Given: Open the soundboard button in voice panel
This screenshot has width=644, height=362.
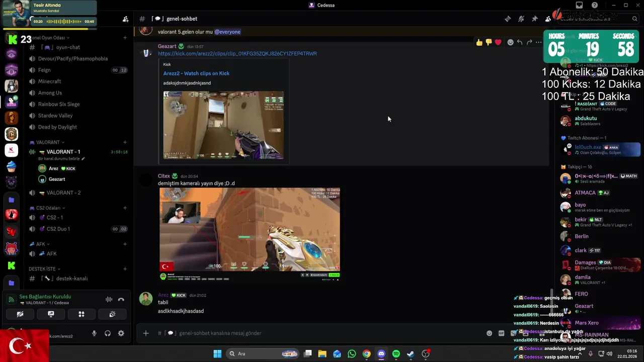Looking at the screenshot, I should click(x=112, y=314).
